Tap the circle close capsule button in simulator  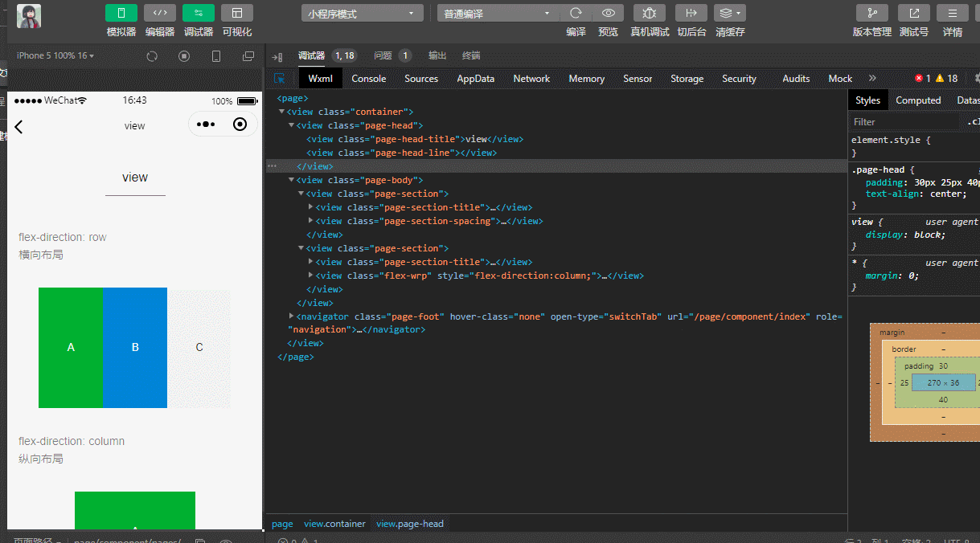point(240,125)
